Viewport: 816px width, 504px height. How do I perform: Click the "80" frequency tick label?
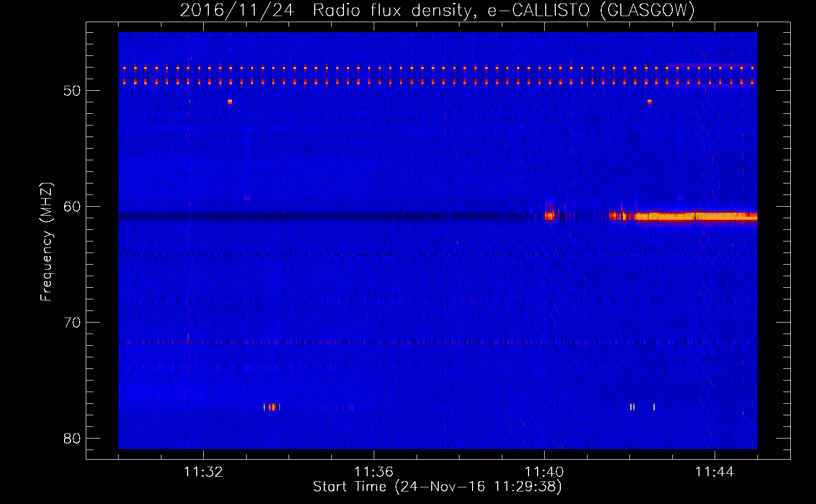72,438
